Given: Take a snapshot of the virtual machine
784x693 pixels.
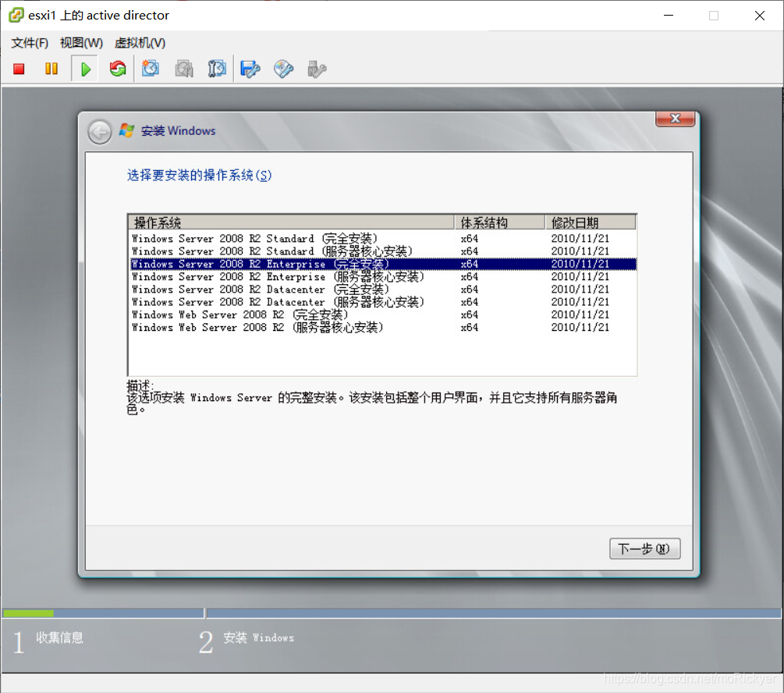Looking at the screenshot, I should 150,69.
